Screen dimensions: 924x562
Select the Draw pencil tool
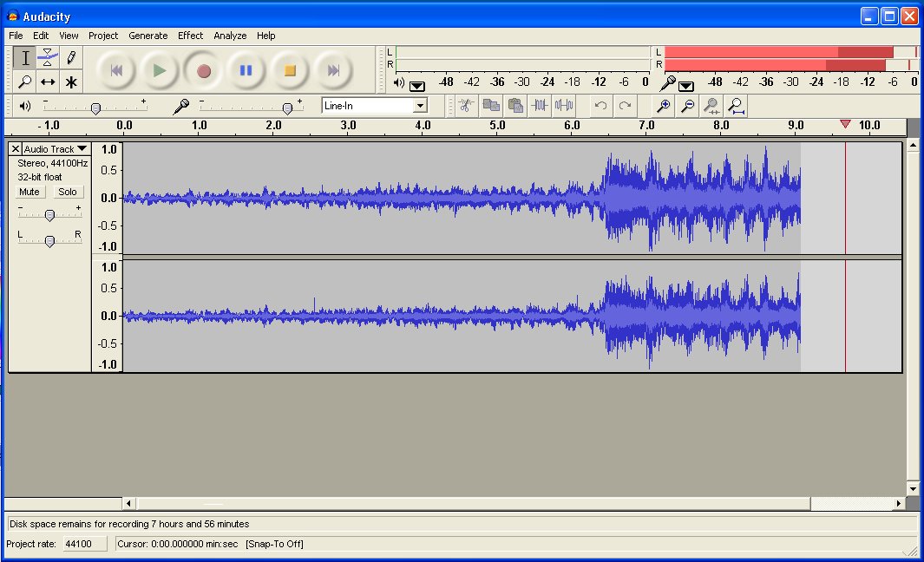[71, 58]
